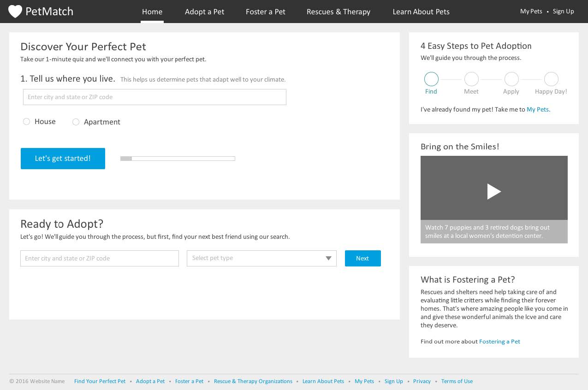Open the Learn About Pets page
This screenshot has width=588, height=390.
coord(421,12)
